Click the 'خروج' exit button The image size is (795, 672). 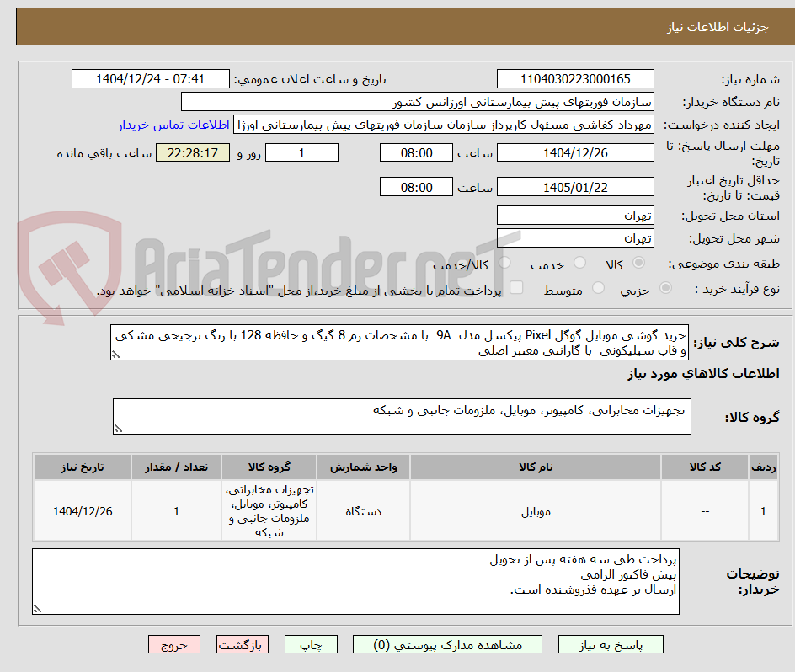(x=173, y=644)
